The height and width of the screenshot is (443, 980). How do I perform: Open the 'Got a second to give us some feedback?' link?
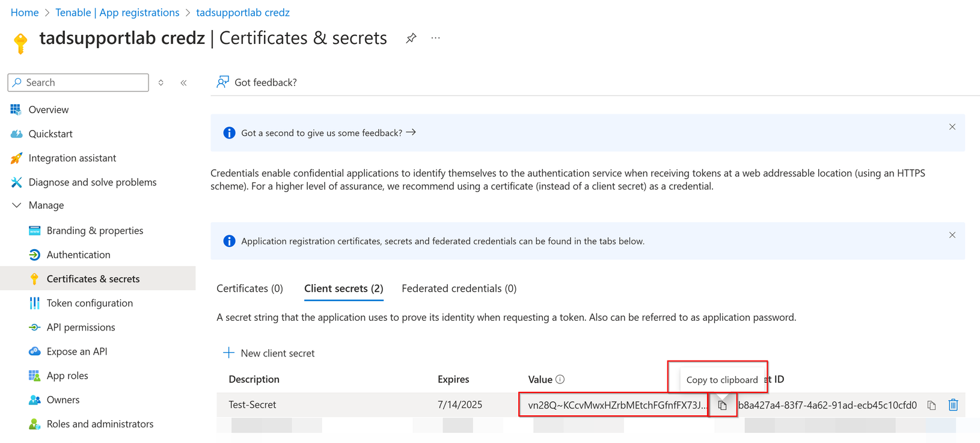(328, 132)
